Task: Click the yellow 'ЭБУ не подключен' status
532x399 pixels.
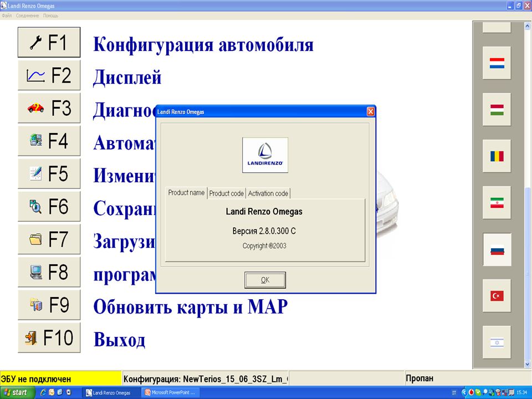Action: (61, 378)
